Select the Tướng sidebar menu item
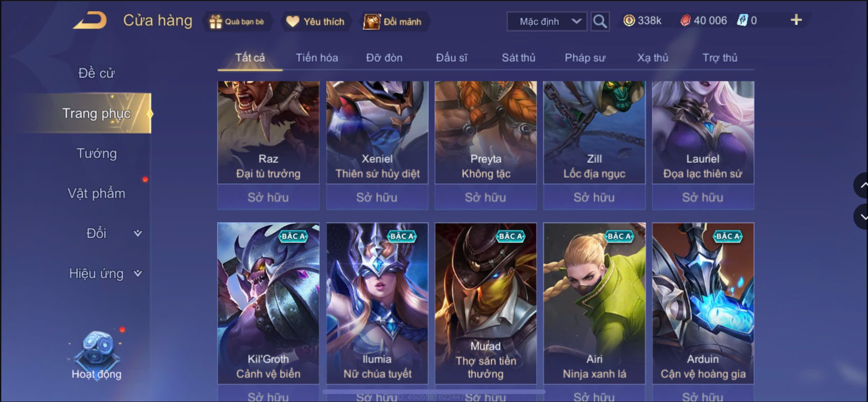Screen dimensions: 868x402 point(96,153)
